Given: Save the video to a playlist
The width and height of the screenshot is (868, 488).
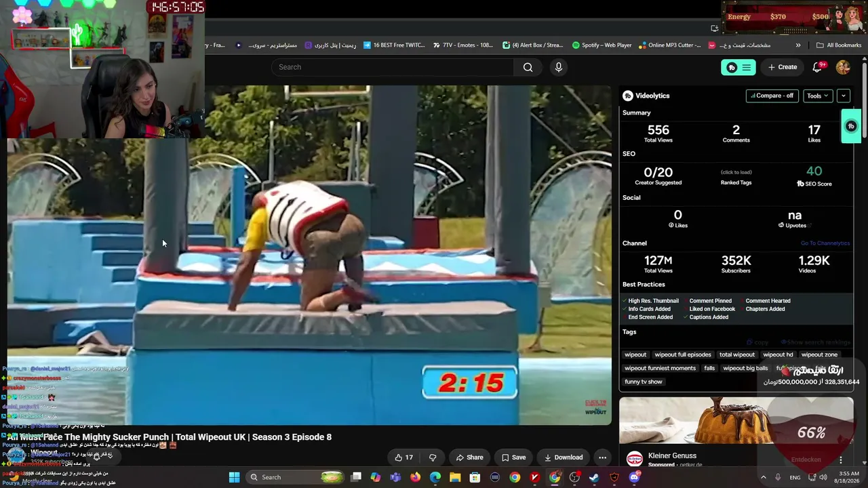Looking at the screenshot, I should tap(513, 457).
